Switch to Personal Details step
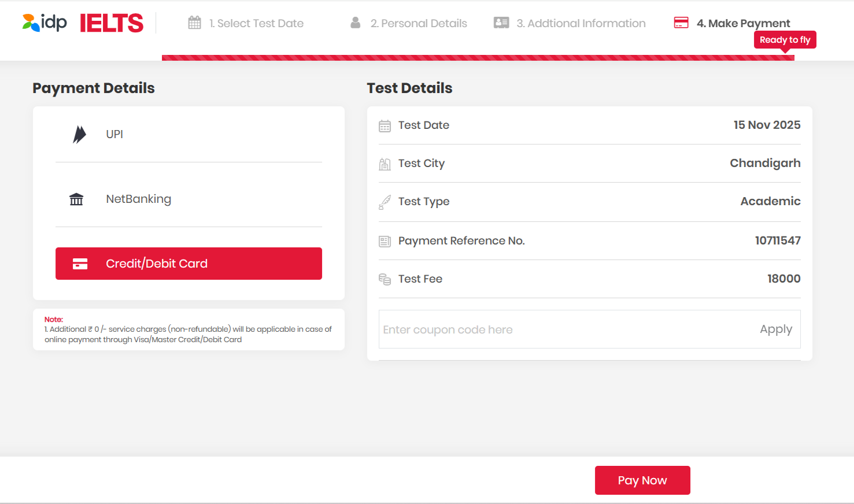The height and width of the screenshot is (504, 854). tap(419, 23)
